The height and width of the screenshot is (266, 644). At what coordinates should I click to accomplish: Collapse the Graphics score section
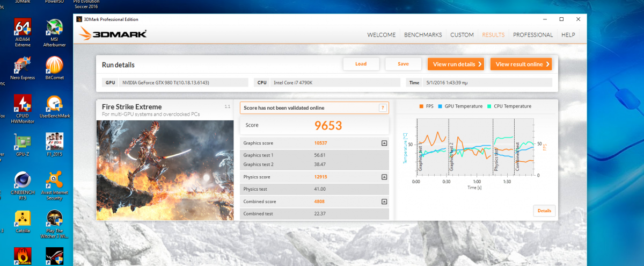(384, 143)
